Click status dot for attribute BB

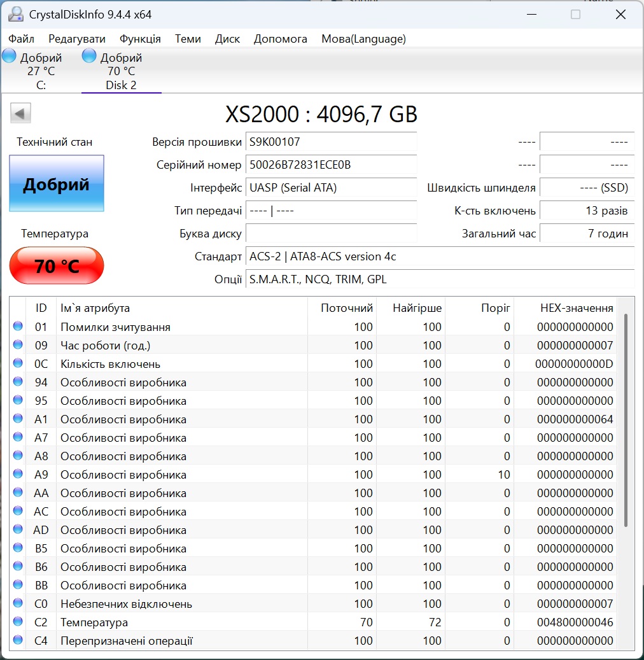[x=18, y=585]
